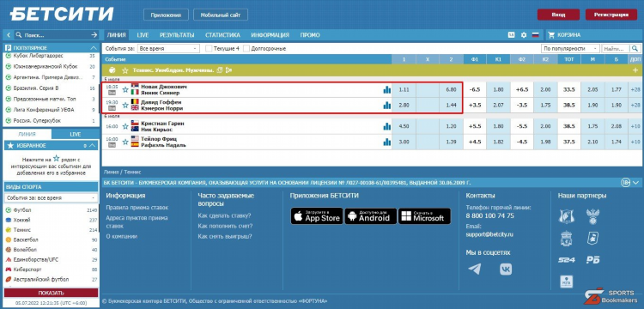Go to the ИНФОРМАЦИЯ tab
Viewport: 644px width, 309px height.
point(270,35)
